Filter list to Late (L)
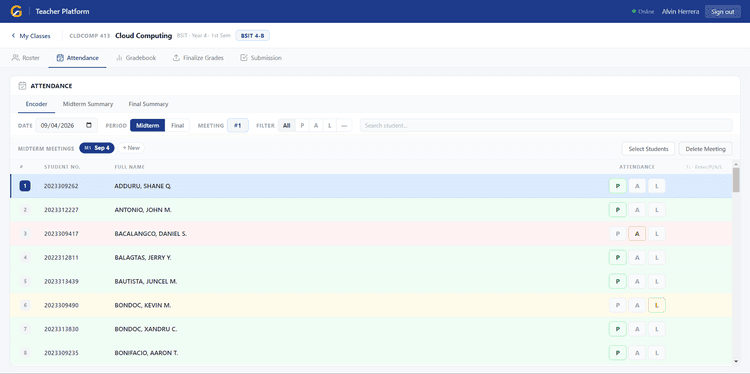750x374 pixels. tap(330, 126)
